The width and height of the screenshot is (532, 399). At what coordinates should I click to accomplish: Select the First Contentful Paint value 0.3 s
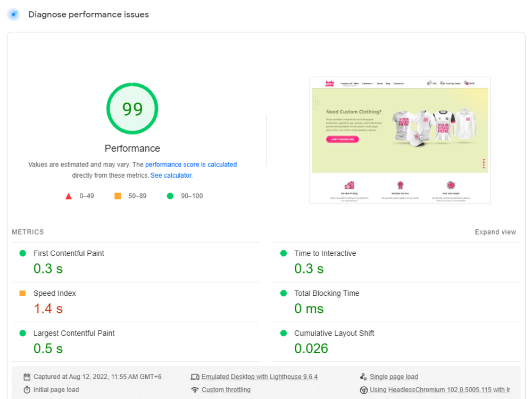(48, 269)
